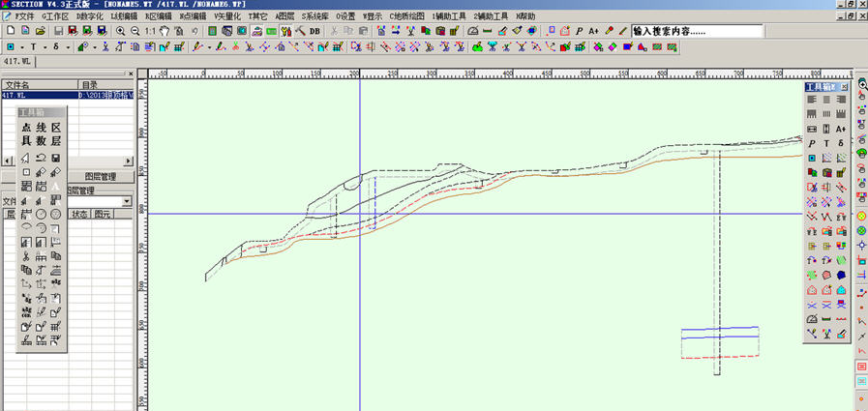Select the 417.WL file row

tap(39, 96)
